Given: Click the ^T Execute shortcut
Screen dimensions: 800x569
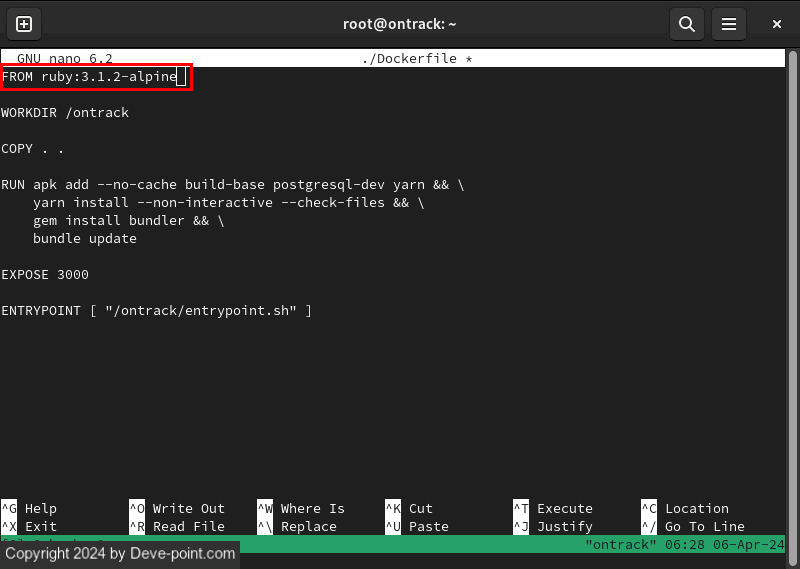Looking at the screenshot, I should pyautogui.click(x=553, y=508).
